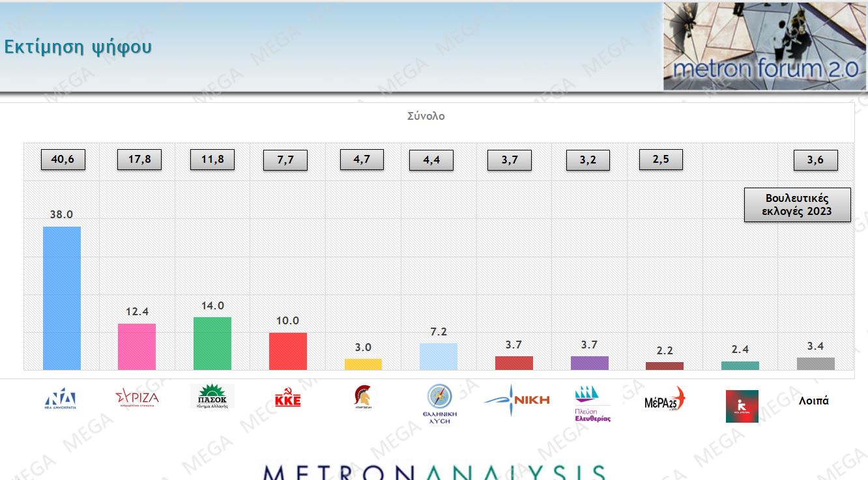Click the Nea Aristera red-green logo
868x480 pixels.
pos(742,406)
